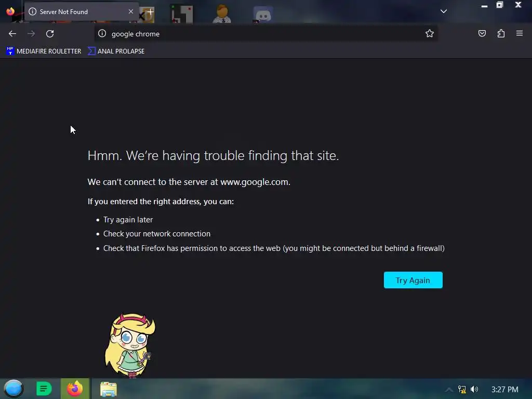
Task: Open a new tab with plus button
Action: (x=150, y=11)
